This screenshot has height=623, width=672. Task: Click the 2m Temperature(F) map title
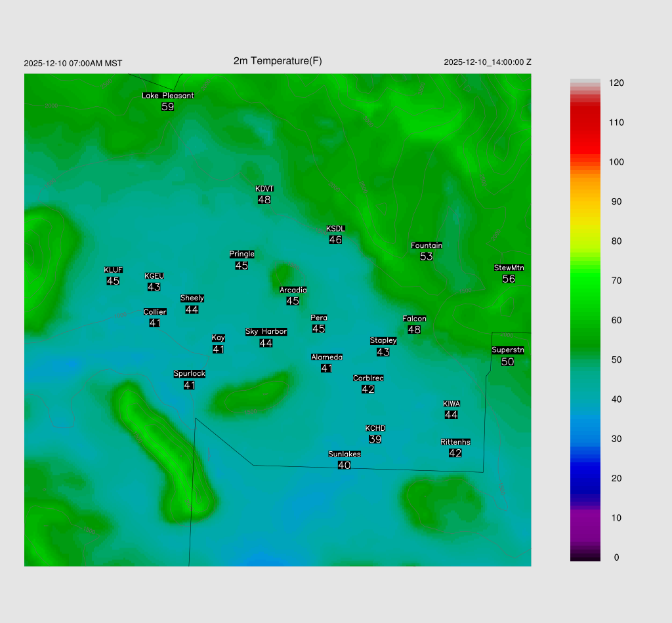point(278,61)
